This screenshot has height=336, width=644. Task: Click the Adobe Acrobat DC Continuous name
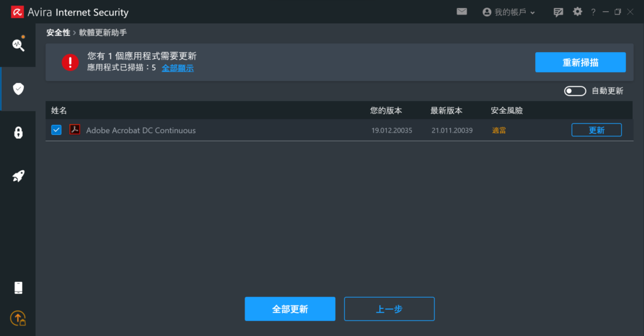pyautogui.click(x=141, y=131)
